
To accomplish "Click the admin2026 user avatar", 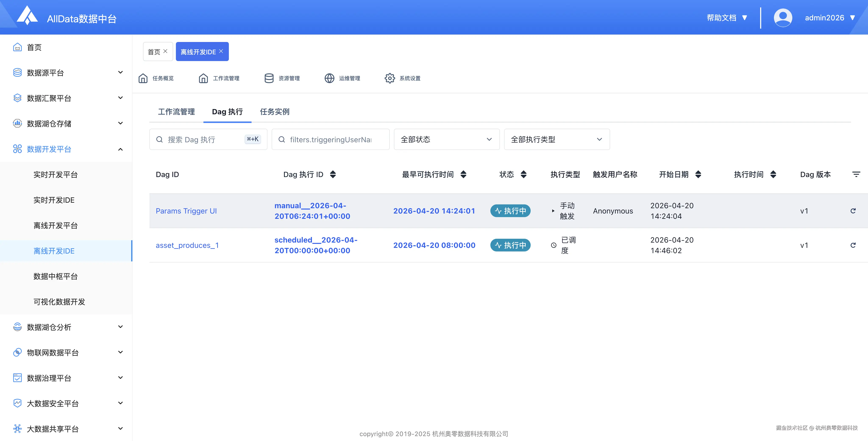I will click(x=783, y=18).
